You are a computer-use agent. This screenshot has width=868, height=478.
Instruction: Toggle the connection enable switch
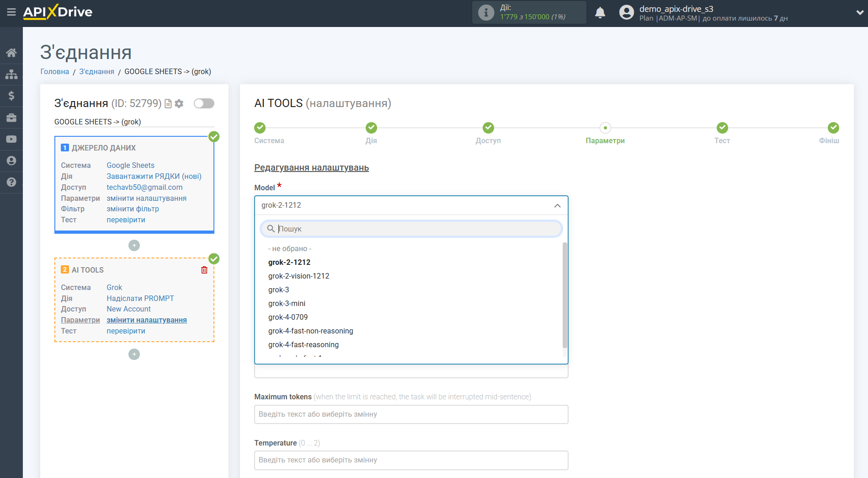[x=204, y=103]
